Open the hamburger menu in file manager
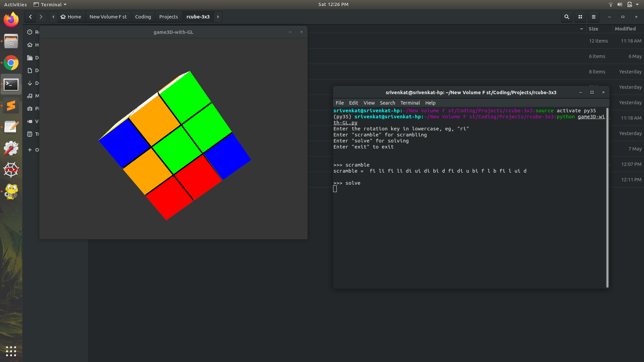The image size is (644, 362). [x=594, y=17]
